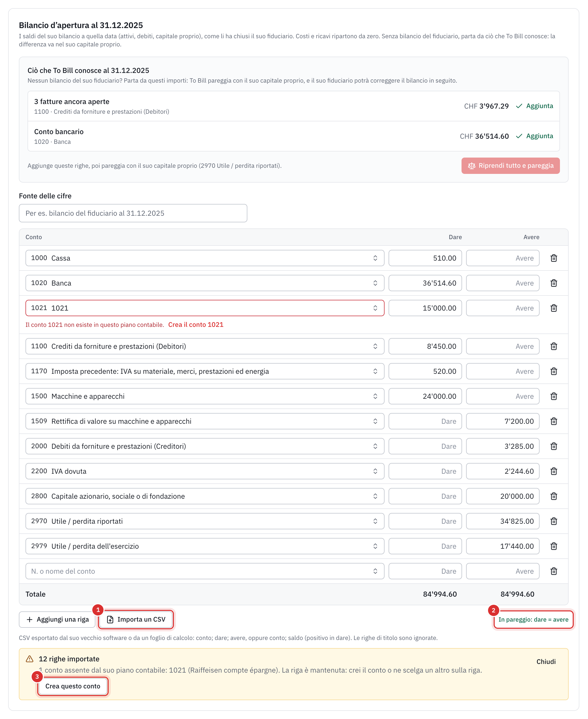Delete the 1500 Macchine e apparecchi row
This screenshot has width=588, height=719.
coord(554,396)
